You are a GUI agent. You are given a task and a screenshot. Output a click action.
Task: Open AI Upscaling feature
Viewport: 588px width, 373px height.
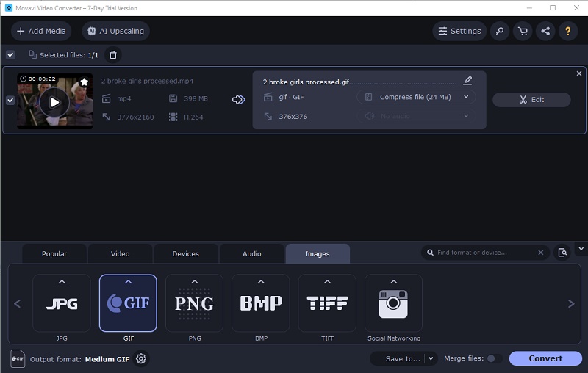pyautogui.click(x=115, y=31)
